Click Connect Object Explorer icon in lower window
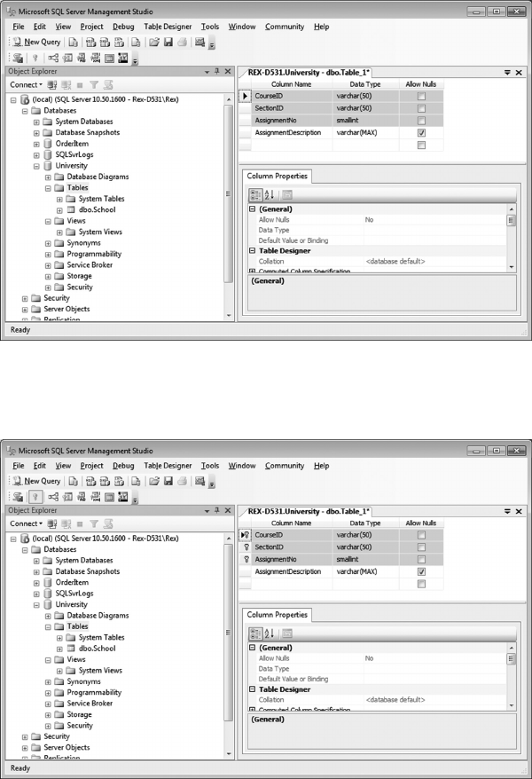 coord(52,523)
